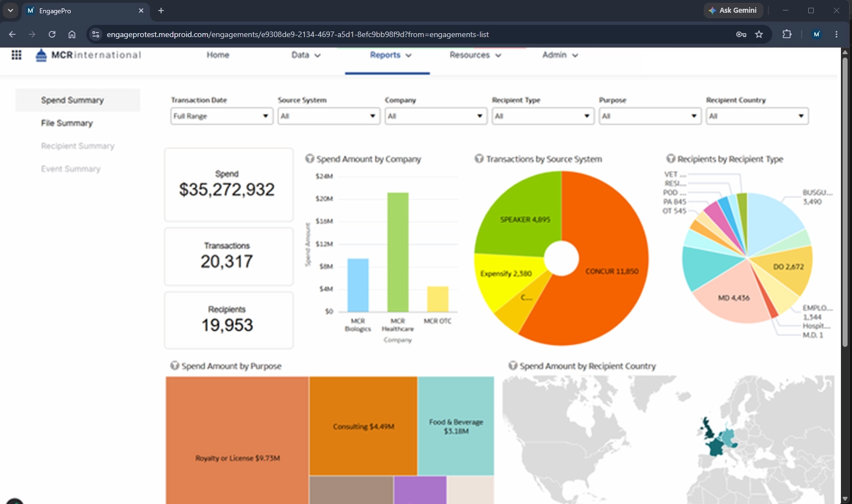852x504 pixels.
Task: Click the MCR International logo
Action: 89,55
